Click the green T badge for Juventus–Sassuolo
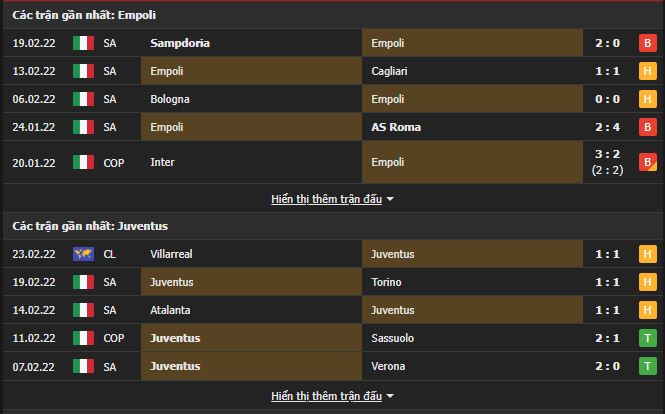This screenshot has width=665, height=414. (648, 338)
